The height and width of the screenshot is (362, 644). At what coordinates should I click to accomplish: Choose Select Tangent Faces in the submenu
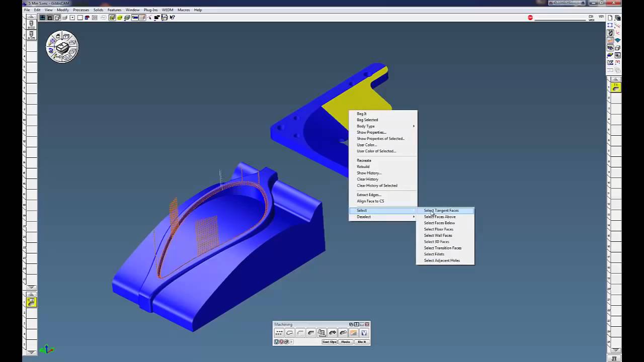pyautogui.click(x=445, y=210)
